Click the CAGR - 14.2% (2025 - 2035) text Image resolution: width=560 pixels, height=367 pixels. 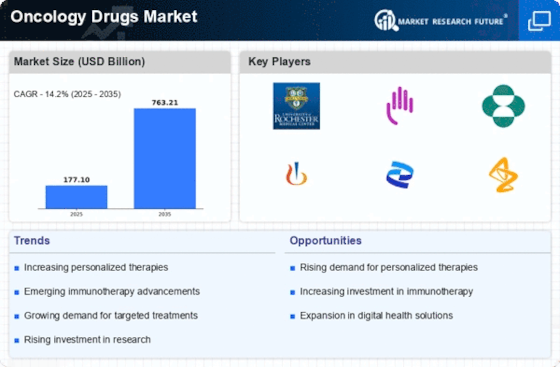(x=67, y=94)
